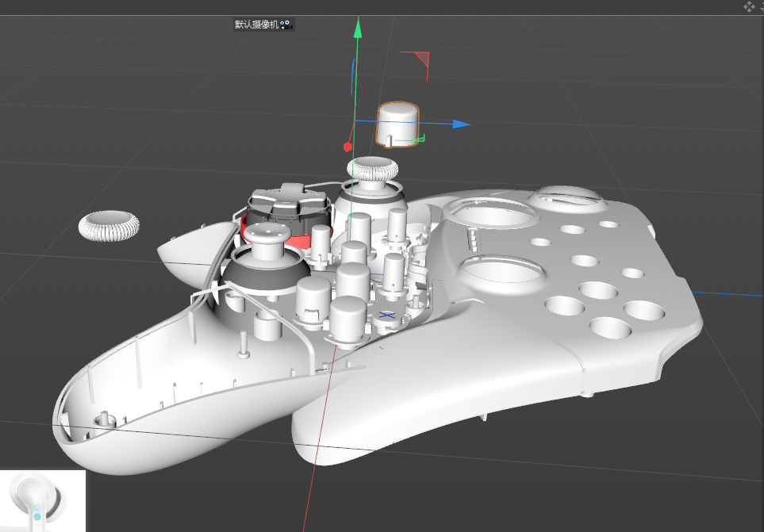
Task: Click the green plane-constraint corner handle
Action: point(420,140)
